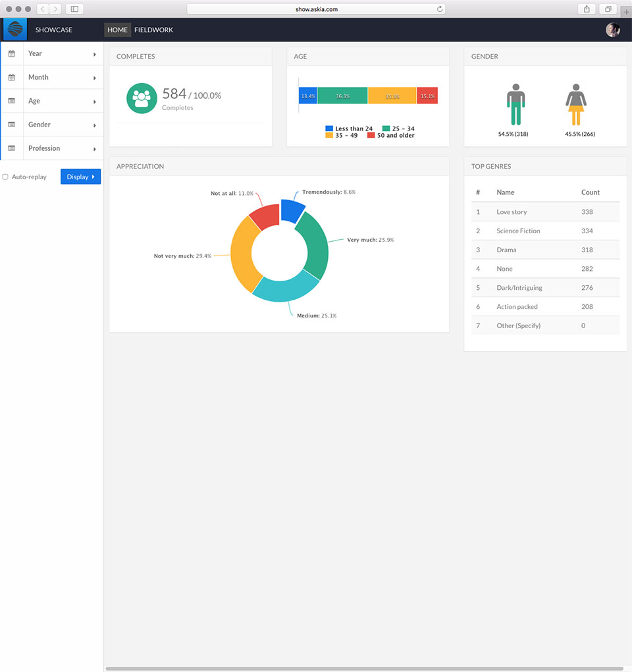Click the Very much: 25.9% label
632x672 pixels.
coord(371,240)
